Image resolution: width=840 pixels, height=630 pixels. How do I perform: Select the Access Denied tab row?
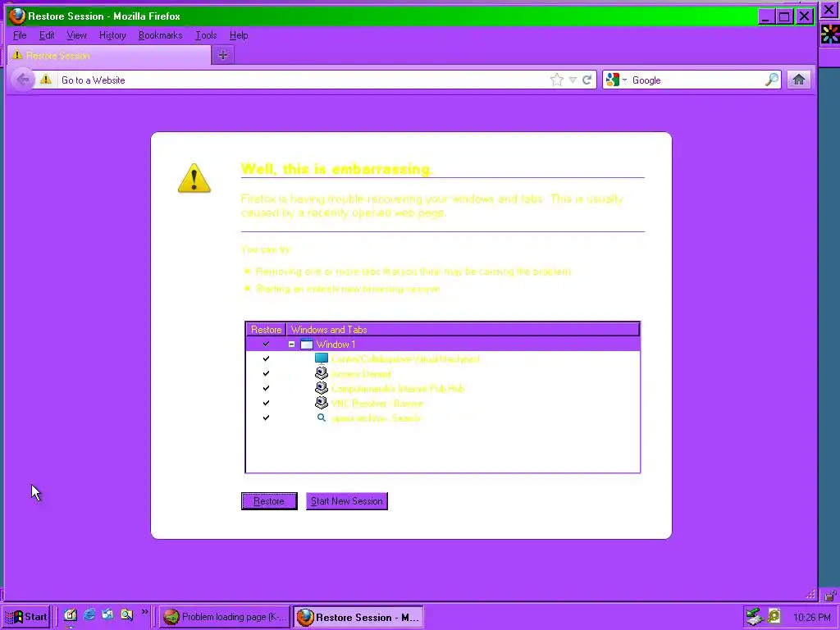coord(442,374)
